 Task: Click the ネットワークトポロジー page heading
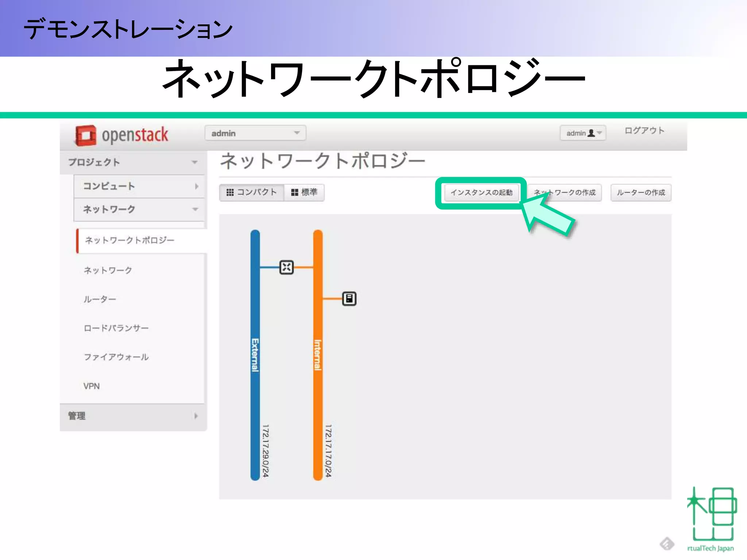point(322,161)
